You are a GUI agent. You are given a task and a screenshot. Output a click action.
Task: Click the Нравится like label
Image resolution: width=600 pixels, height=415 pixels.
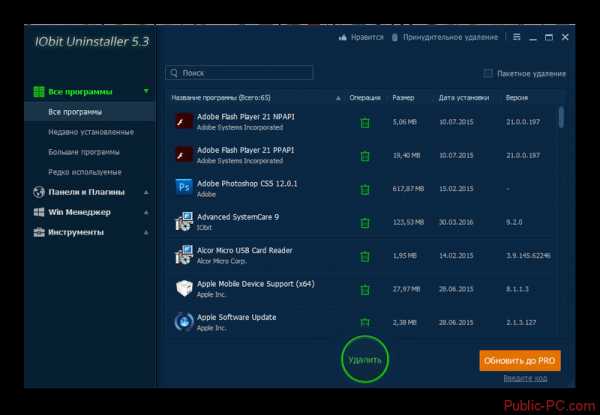[x=367, y=37]
